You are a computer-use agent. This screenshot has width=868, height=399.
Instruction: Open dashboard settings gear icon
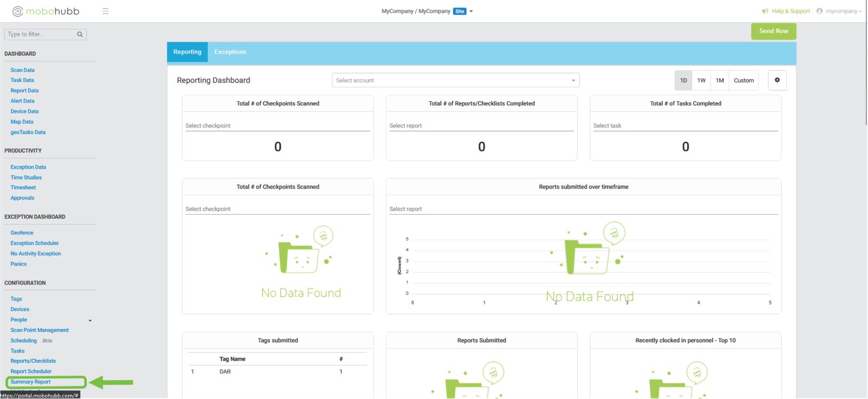tap(777, 80)
